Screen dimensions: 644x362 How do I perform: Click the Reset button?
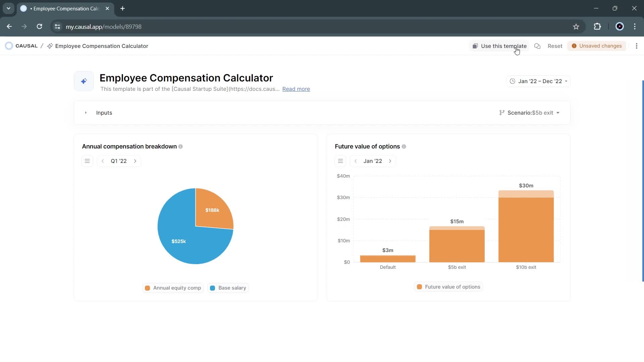tap(555, 46)
